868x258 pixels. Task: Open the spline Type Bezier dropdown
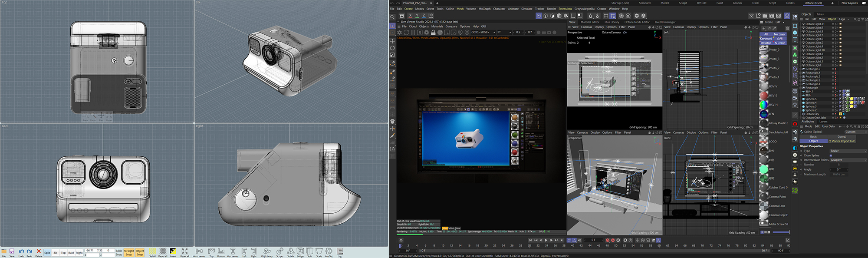point(848,151)
